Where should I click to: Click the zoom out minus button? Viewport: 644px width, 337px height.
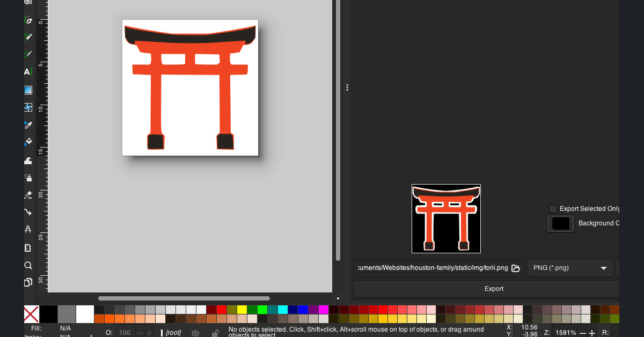(583, 333)
